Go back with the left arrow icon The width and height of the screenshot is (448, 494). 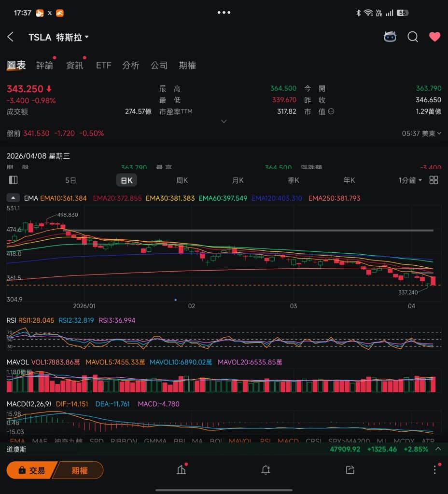tap(11, 37)
